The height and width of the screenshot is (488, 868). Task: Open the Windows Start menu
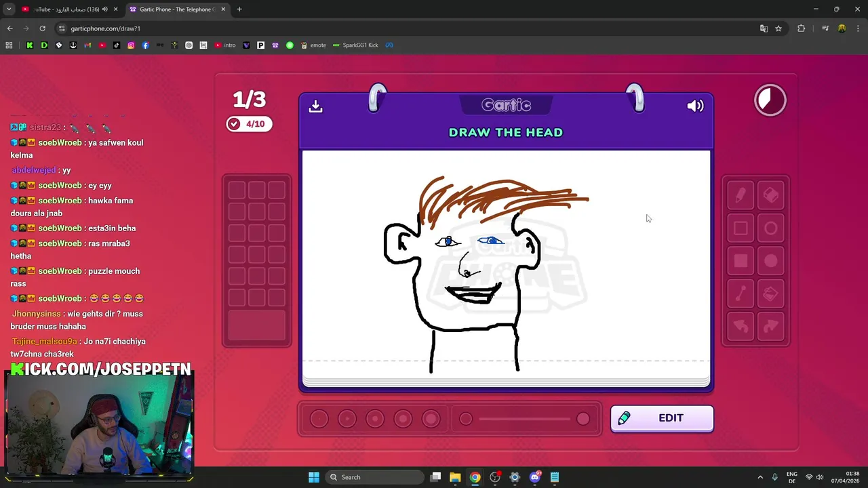[314, 477]
